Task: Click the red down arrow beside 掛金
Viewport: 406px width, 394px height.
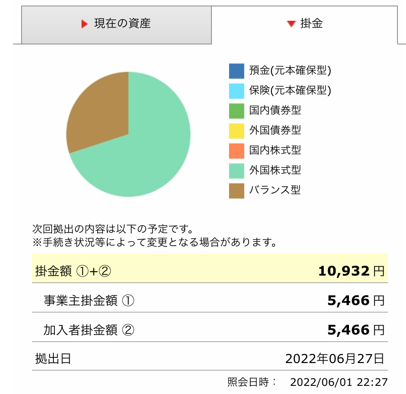Action: [291, 24]
